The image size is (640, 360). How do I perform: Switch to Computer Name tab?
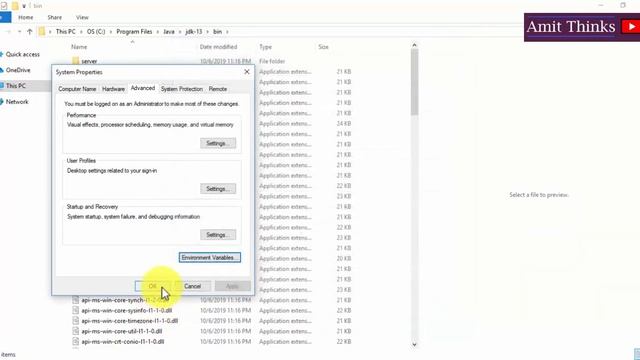click(x=77, y=89)
